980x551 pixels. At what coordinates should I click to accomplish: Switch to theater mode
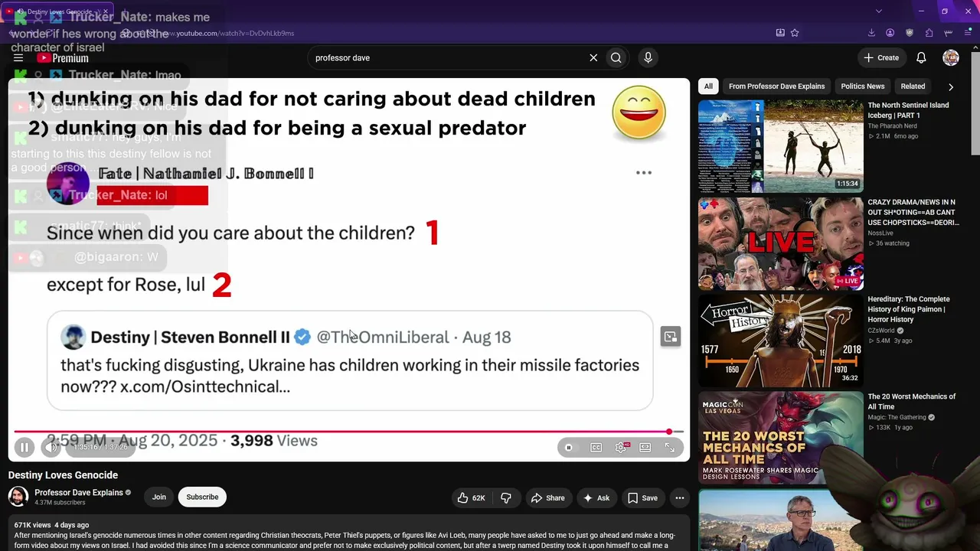[x=645, y=448]
